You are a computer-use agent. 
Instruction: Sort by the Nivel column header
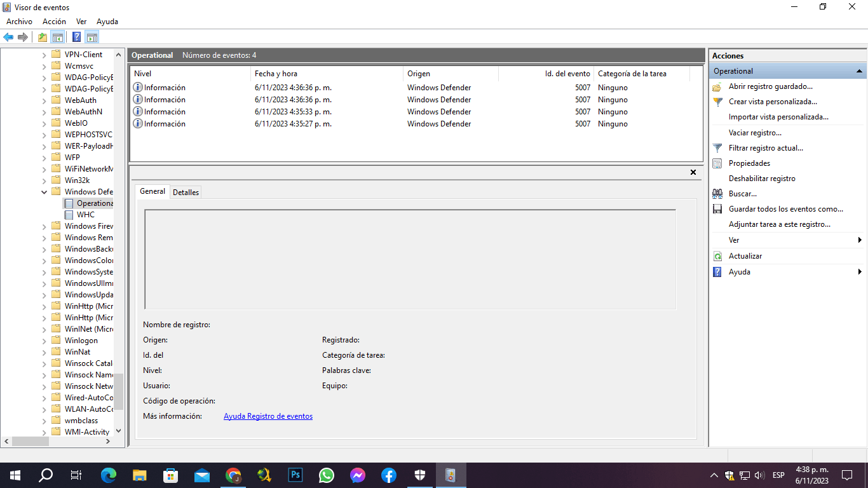(x=190, y=74)
